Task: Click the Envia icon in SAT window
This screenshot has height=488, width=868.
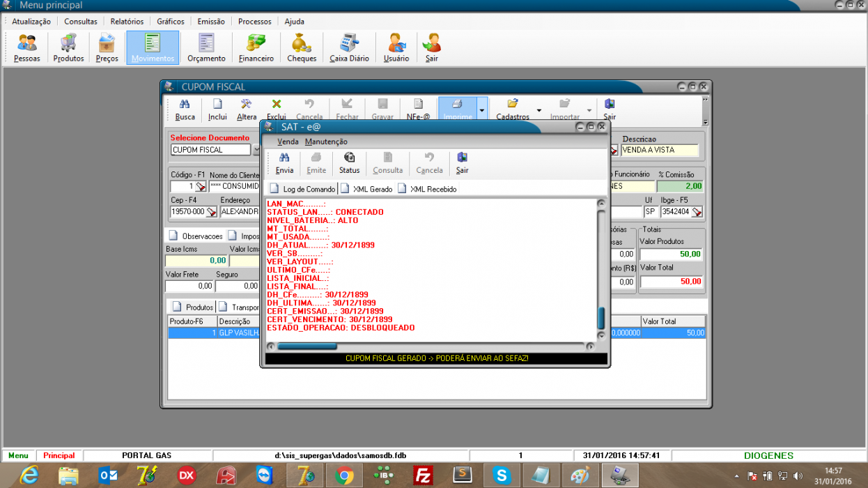Action: coord(284,163)
